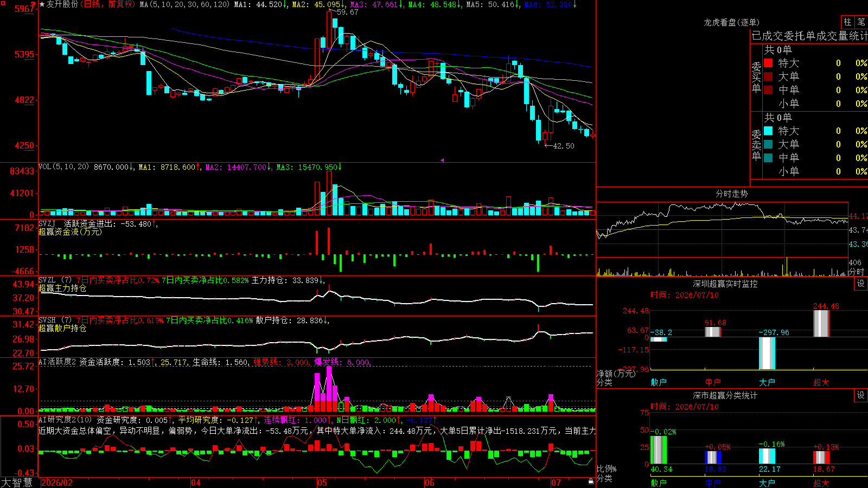Jump to the 06 month marker

[430, 483]
